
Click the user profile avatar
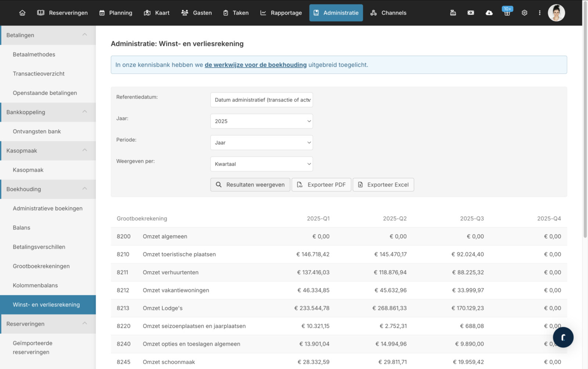pos(556,13)
